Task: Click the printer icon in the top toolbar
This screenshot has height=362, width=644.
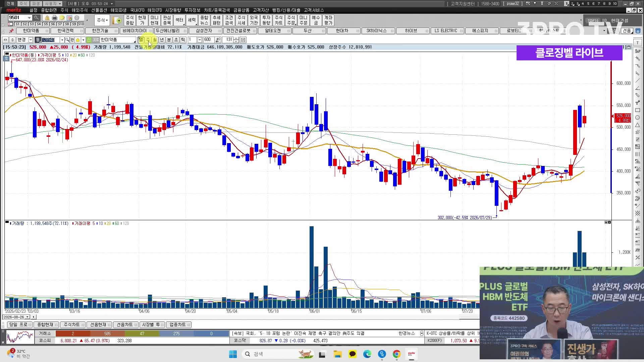Action: point(55,18)
